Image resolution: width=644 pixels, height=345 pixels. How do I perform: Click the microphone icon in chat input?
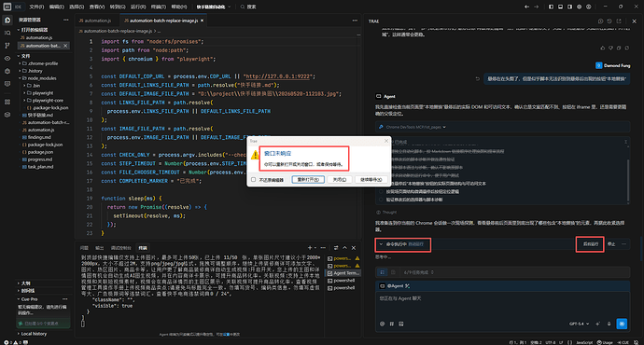[x=609, y=324]
